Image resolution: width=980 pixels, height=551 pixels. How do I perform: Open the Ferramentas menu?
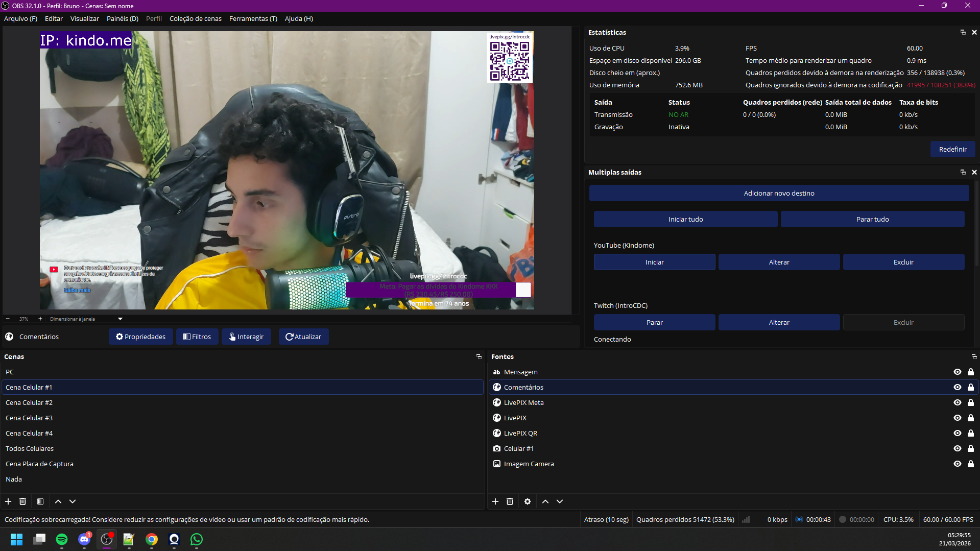[253, 18]
